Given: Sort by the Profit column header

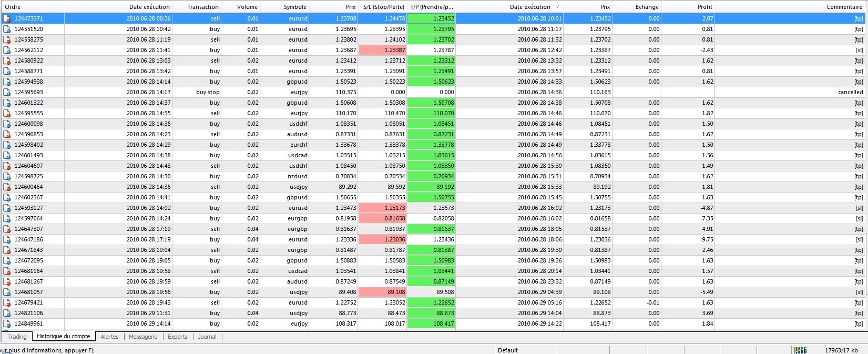Looking at the screenshot, I should (x=704, y=7).
